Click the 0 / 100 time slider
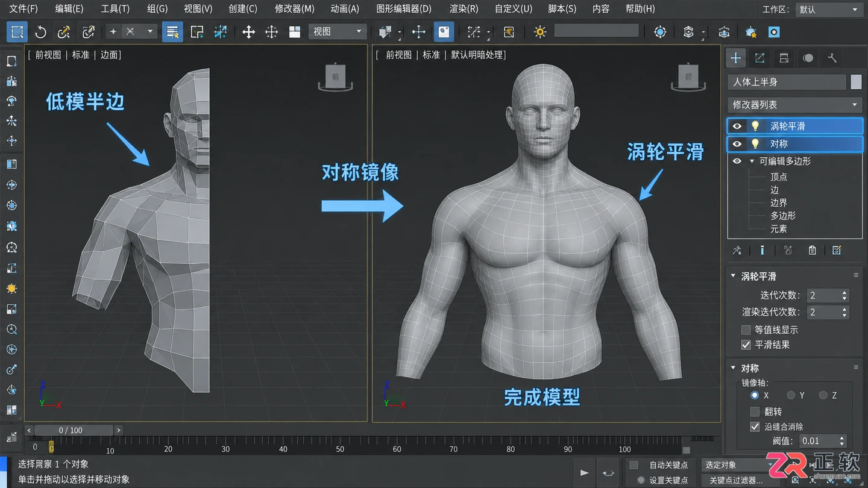This screenshot has width=868, height=488. 74,430
